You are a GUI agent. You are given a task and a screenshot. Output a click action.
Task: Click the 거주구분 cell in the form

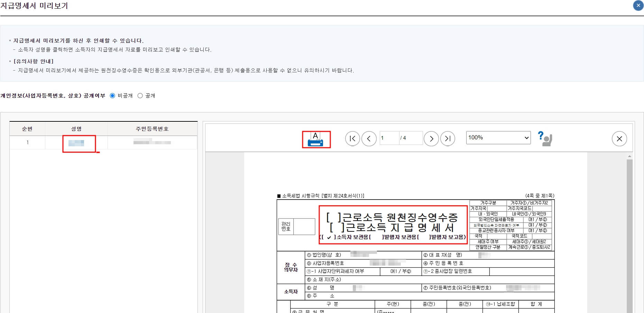(x=488, y=203)
